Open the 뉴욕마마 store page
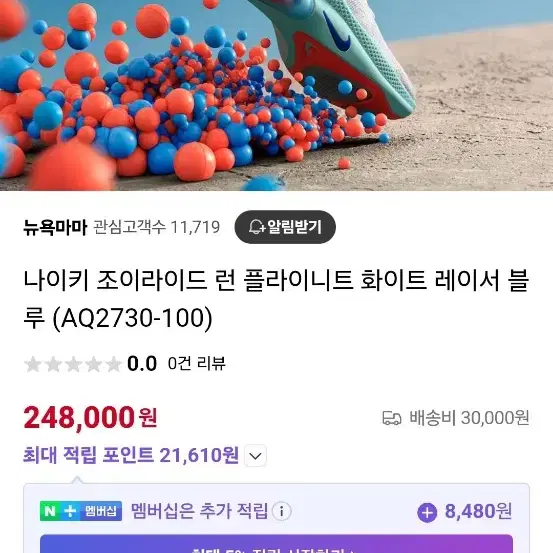Screen dimensions: 553x553 [55, 227]
